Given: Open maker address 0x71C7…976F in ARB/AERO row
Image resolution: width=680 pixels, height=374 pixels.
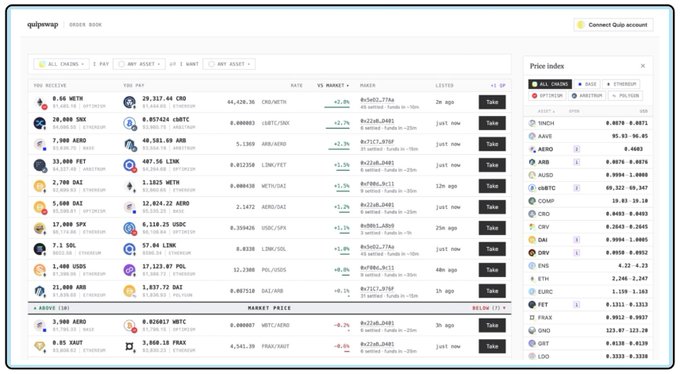Looking at the screenshot, I should pyautogui.click(x=377, y=141).
